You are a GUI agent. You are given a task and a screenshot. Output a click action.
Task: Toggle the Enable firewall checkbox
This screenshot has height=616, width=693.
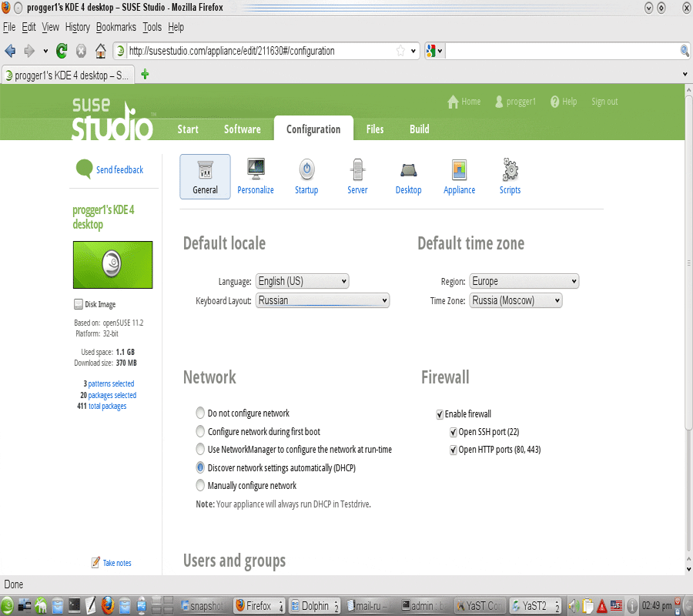pyautogui.click(x=440, y=414)
